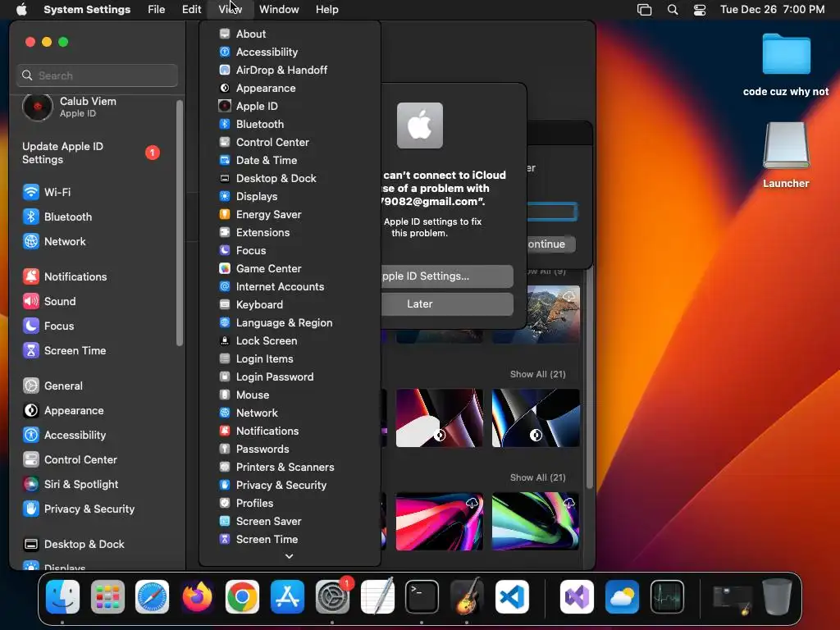Choose Language & Region in View menu
The height and width of the screenshot is (630, 840).
click(290, 322)
